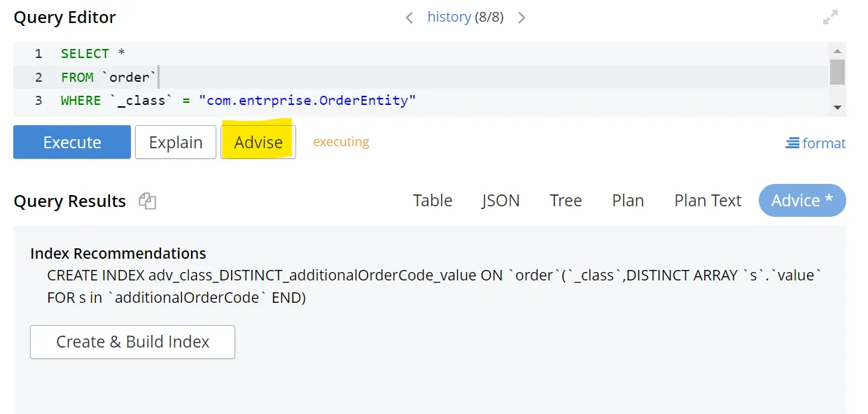Click the Execute button
The image size is (868, 414).
[x=72, y=142]
